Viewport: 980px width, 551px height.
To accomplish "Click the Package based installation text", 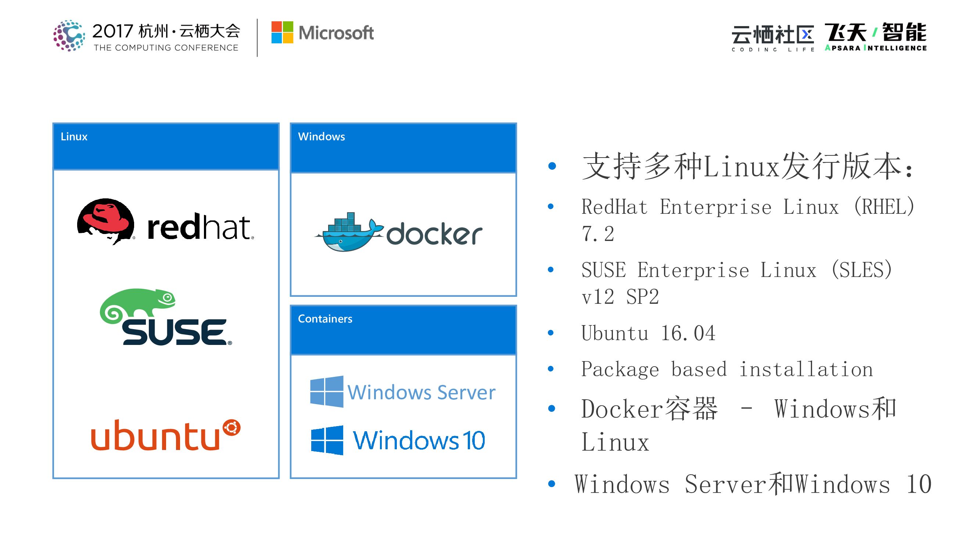I will [x=726, y=370].
